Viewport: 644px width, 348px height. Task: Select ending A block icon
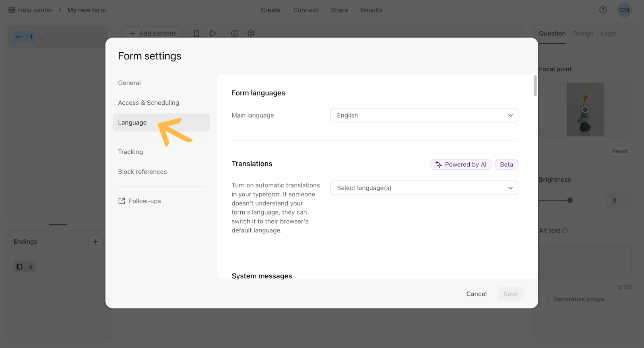pos(24,267)
